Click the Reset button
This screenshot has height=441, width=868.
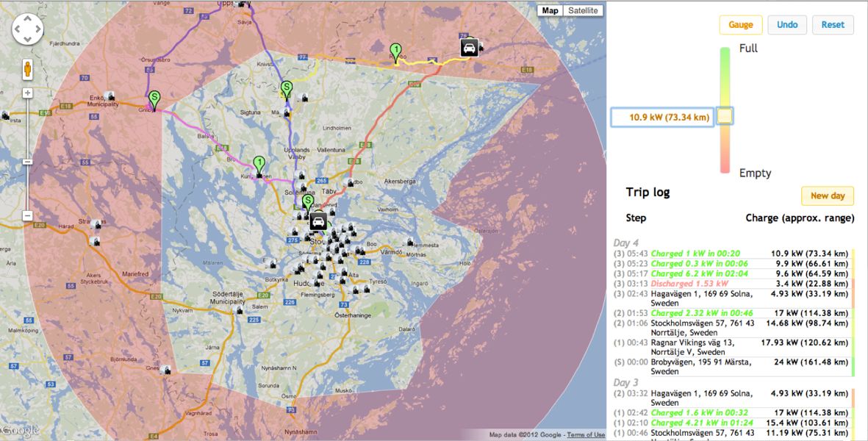[x=833, y=25]
